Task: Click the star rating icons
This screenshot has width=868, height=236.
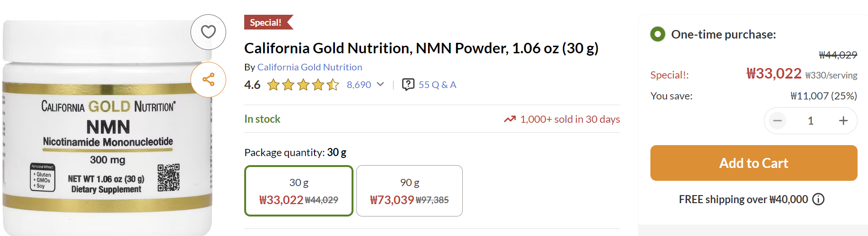Action: (x=303, y=85)
